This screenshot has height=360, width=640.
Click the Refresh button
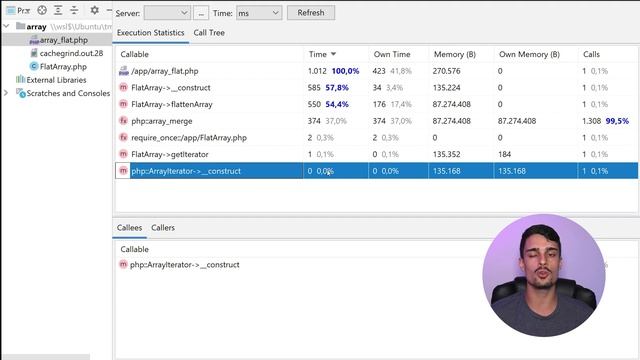[311, 13]
